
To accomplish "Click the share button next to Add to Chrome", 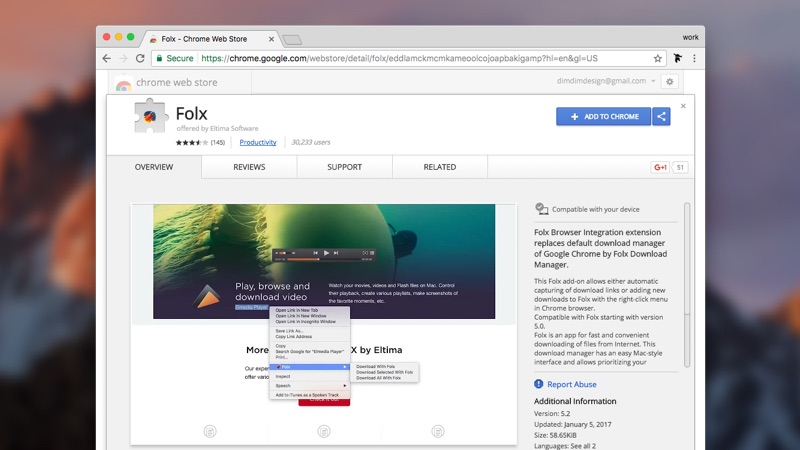I will [661, 116].
